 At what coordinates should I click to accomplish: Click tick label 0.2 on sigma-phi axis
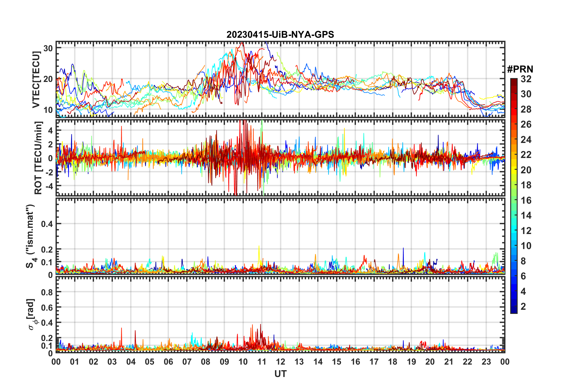47,338
